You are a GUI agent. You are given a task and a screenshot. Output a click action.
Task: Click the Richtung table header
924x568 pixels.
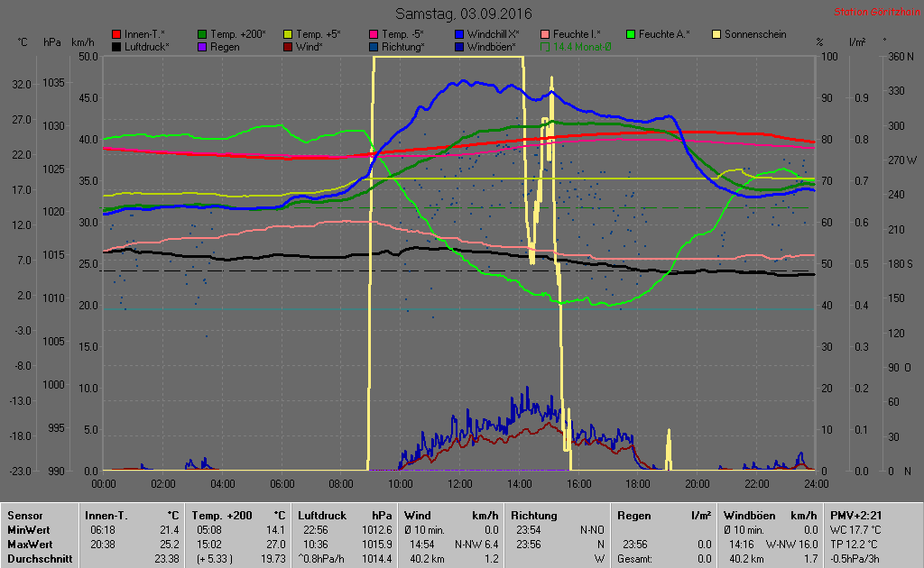pyautogui.click(x=534, y=516)
